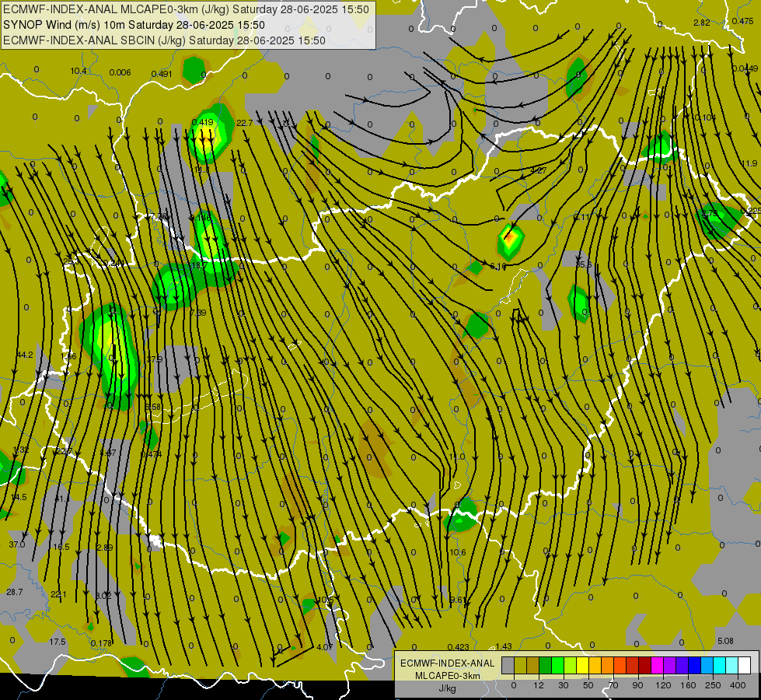
Task: Click the 17.5 value on the map
Action: 58,642
